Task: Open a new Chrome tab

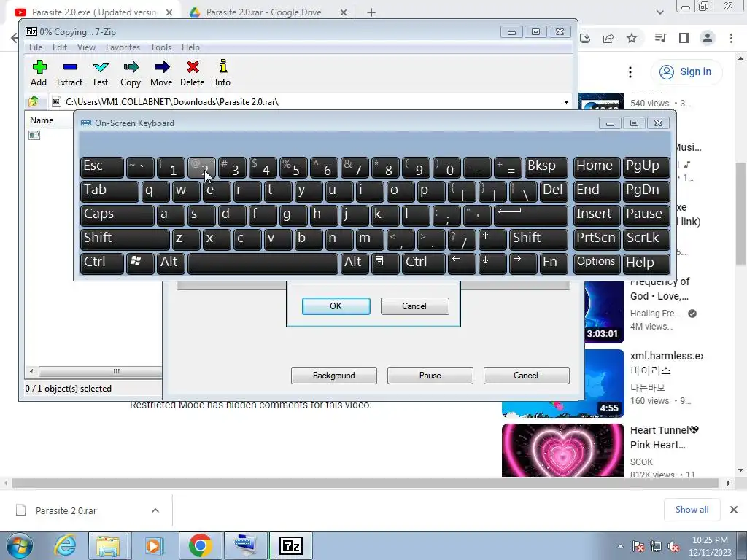Action: coord(371,12)
